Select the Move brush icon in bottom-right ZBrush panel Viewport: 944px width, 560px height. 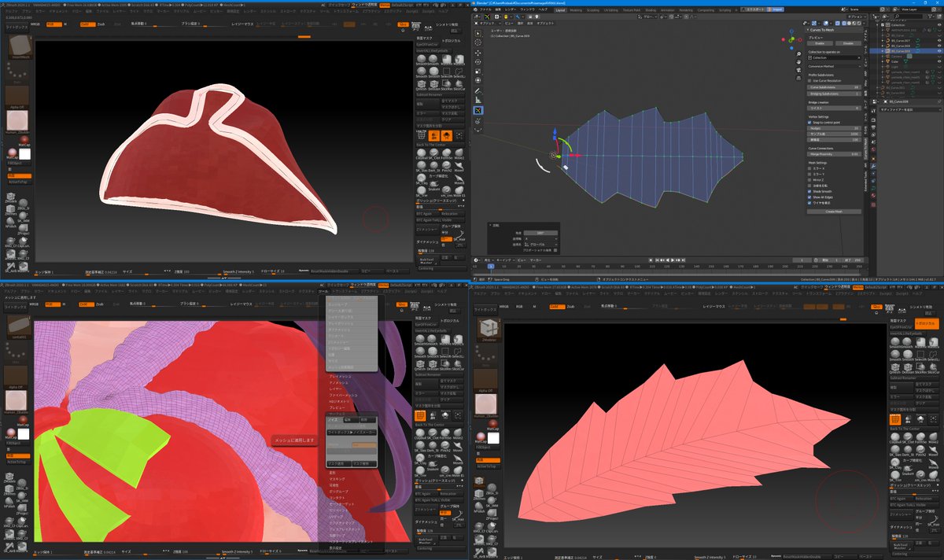click(933, 450)
